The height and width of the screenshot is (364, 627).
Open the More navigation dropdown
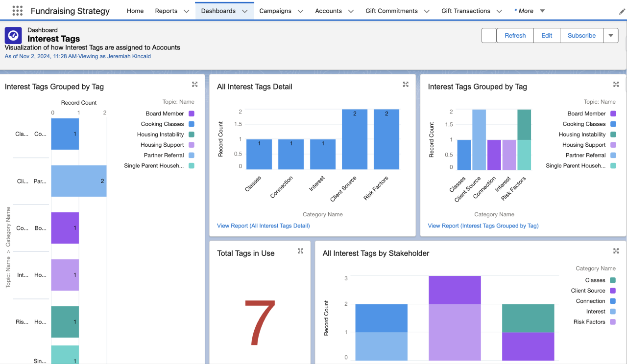542,11
